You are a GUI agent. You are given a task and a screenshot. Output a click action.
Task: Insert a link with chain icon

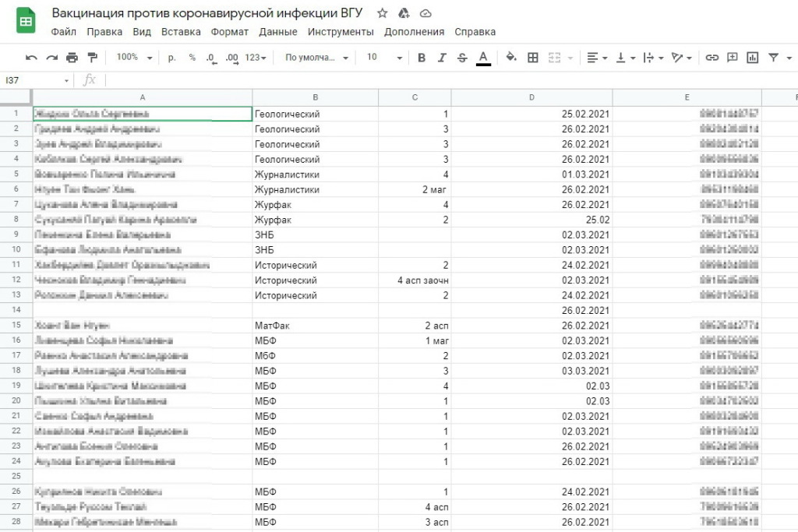pos(711,58)
